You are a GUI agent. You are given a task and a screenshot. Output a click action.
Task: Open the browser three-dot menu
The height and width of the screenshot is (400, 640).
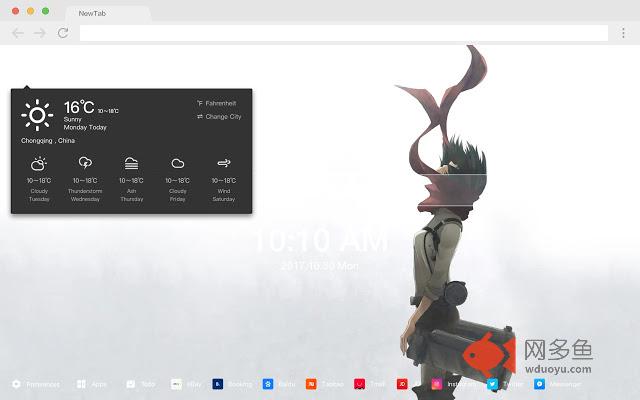coord(624,33)
